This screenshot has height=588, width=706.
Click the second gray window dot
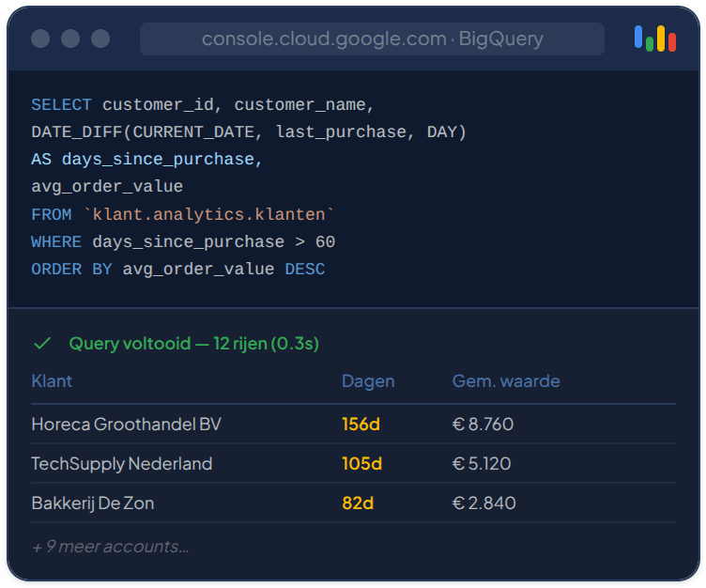[x=70, y=39]
